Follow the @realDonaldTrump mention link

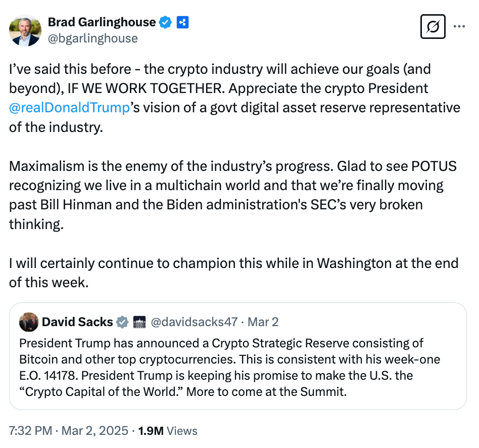(x=70, y=108)
